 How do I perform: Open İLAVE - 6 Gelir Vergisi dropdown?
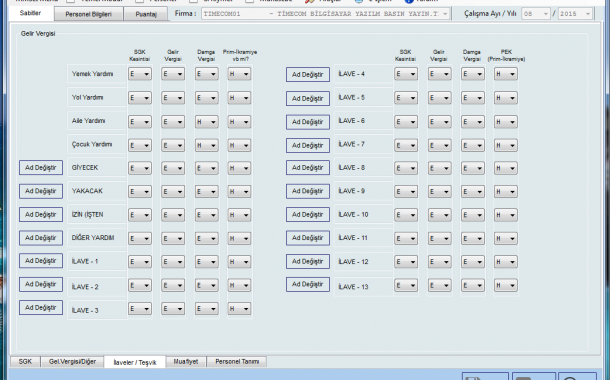[439, 122]
